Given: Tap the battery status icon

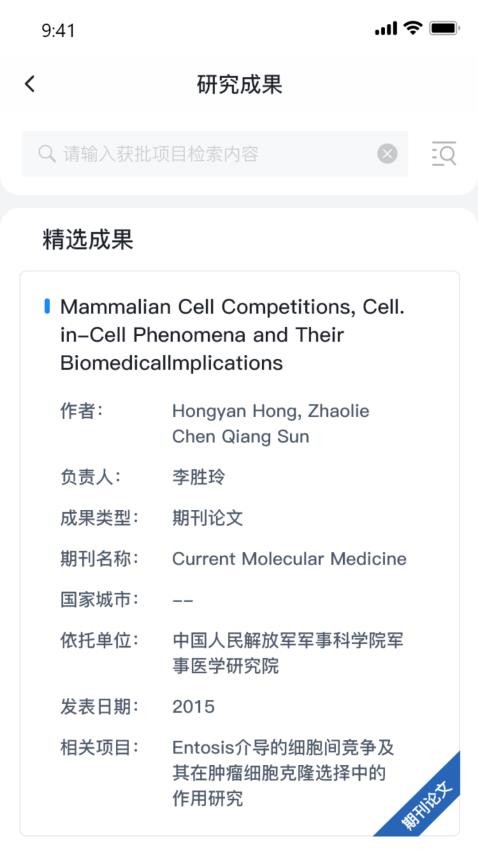Looking at the screenshot, I should pyautogui.click(x=444, y=28).
